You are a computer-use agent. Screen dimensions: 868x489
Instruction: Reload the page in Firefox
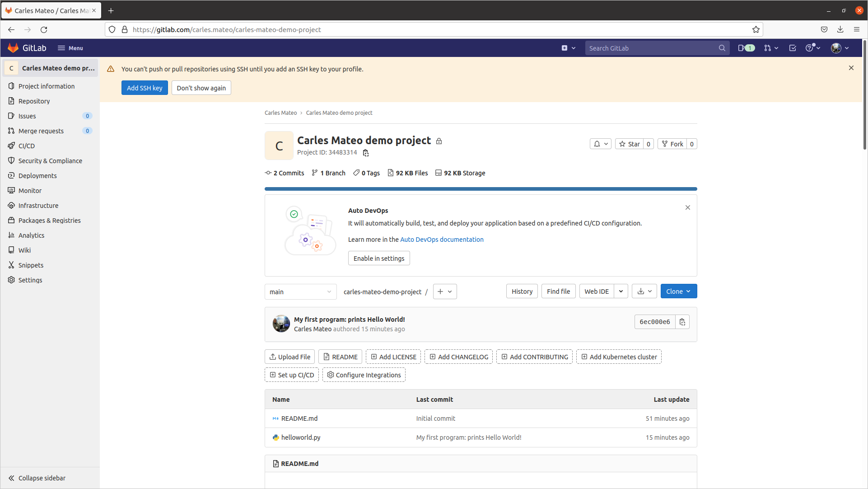(x=44, y=29)
